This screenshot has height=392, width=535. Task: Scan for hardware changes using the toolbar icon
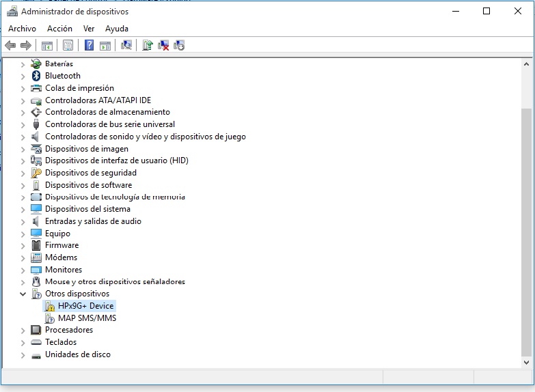coord(126,46)
